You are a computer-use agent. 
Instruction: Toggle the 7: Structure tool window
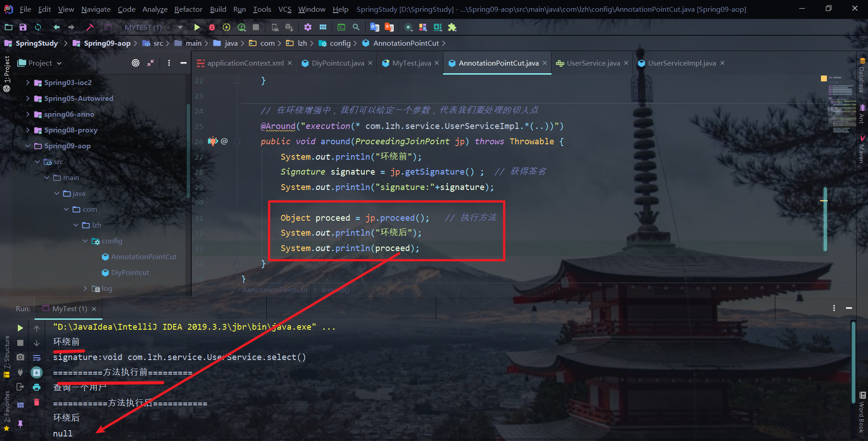pos(7,356)
